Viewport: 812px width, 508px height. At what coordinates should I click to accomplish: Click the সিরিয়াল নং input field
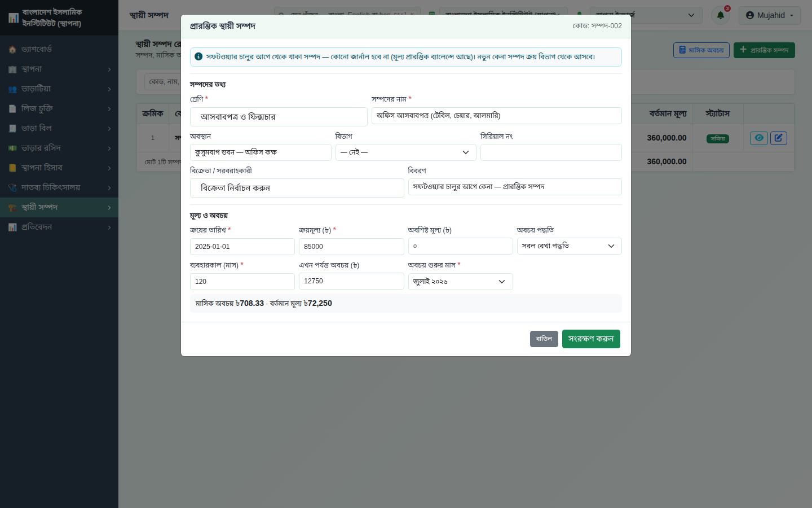[551, 152]
